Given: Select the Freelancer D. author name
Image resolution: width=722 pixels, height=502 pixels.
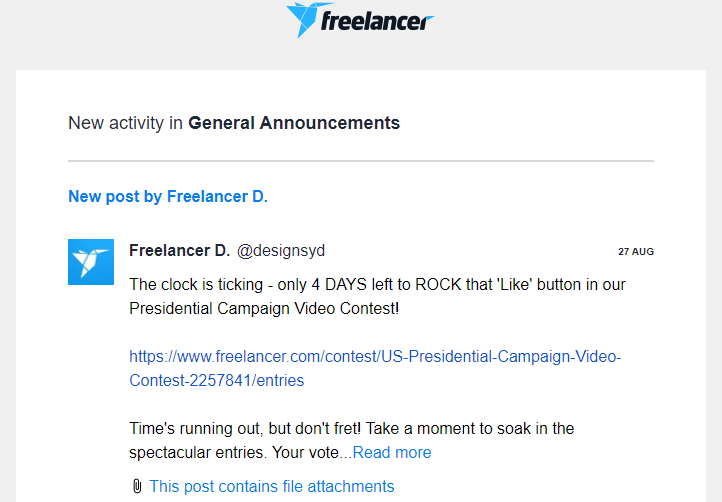Looking at the screenshot, I should tap(179, 250).
